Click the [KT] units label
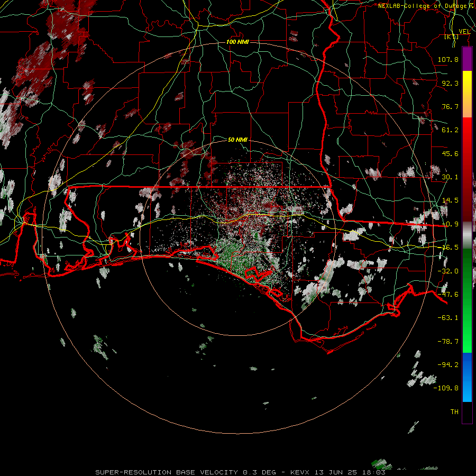476x476 pixels. pos(452,37)
